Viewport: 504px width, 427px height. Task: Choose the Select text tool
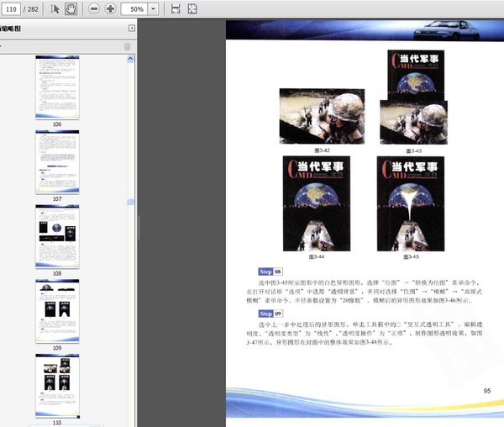click(x=55, y=8)
